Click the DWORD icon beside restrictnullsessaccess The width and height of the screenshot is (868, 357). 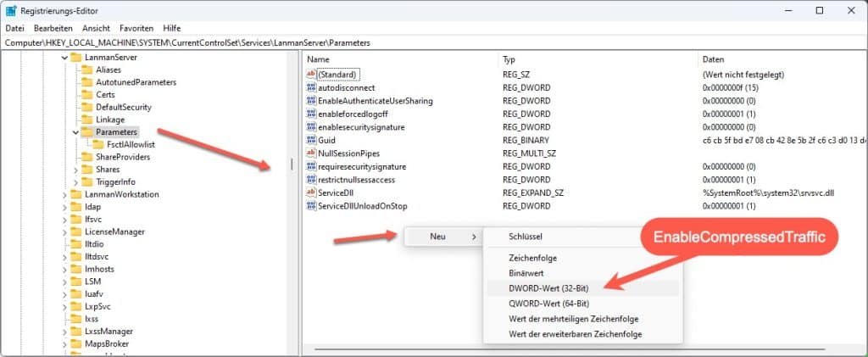(311, 180)
